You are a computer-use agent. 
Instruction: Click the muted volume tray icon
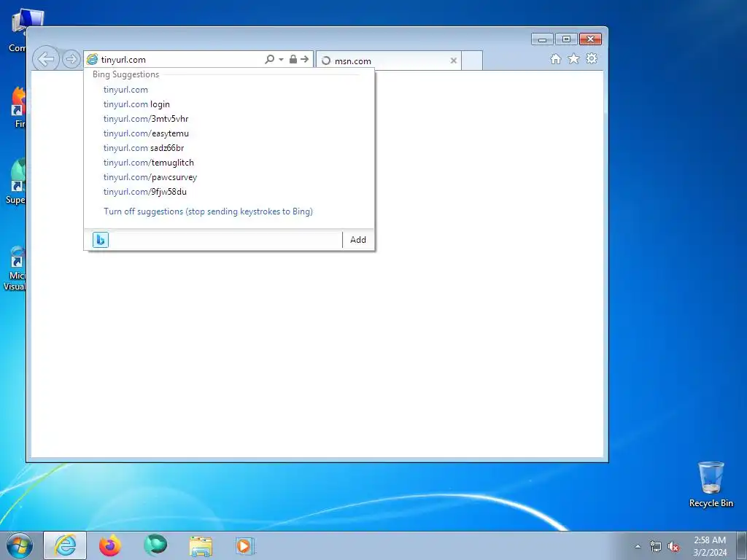[673, 547]
